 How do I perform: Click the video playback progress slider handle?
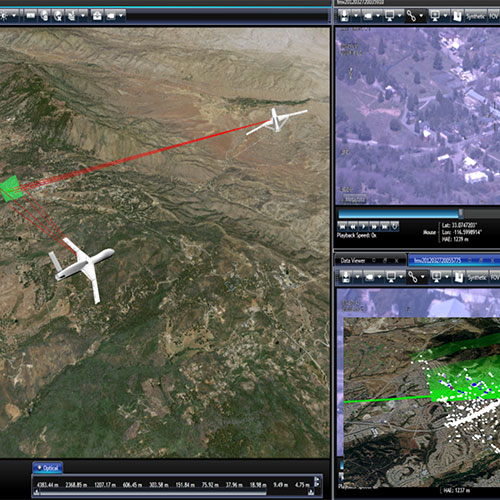point(461,213)
